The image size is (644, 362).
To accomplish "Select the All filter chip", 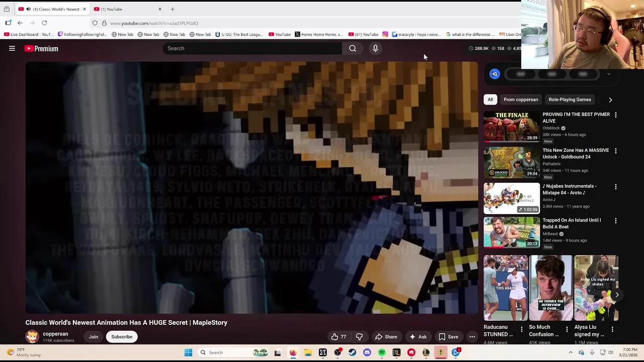I will pyautogui.click(x=490, y=100).
